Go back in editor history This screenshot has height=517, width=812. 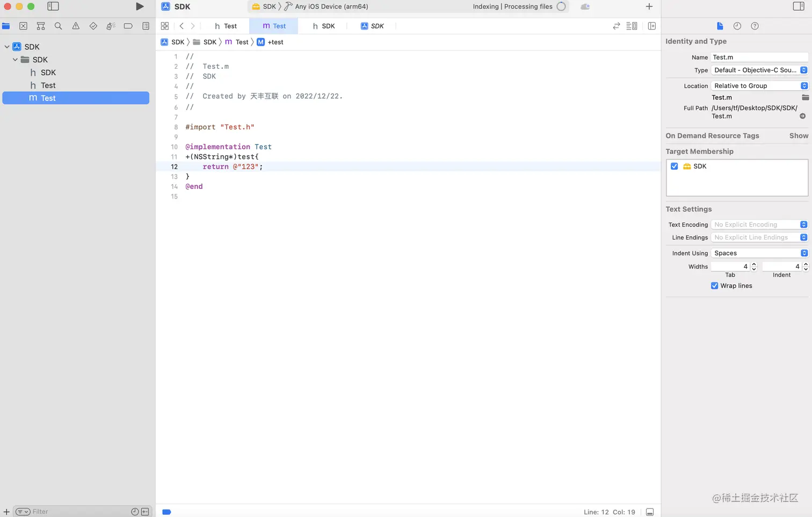182,26
